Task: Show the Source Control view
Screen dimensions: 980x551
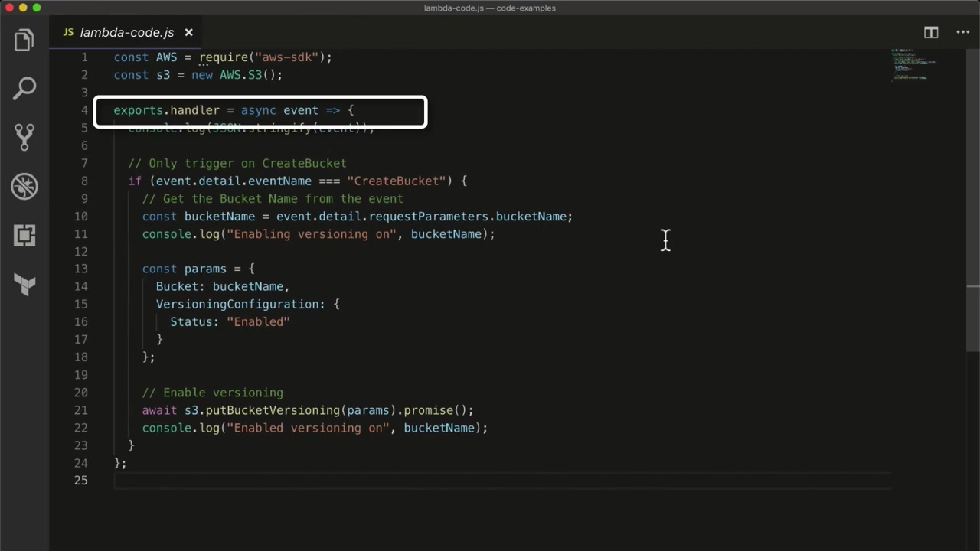Action: 24,137
